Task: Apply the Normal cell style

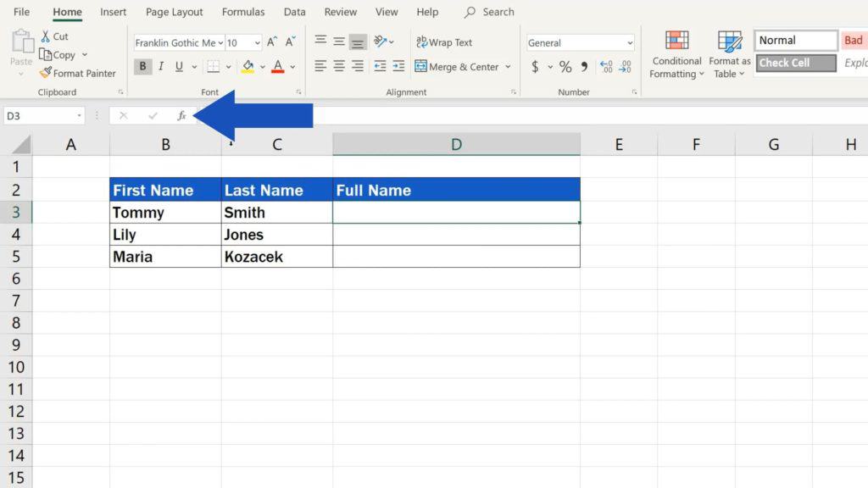Action: (x=793, y=39)
